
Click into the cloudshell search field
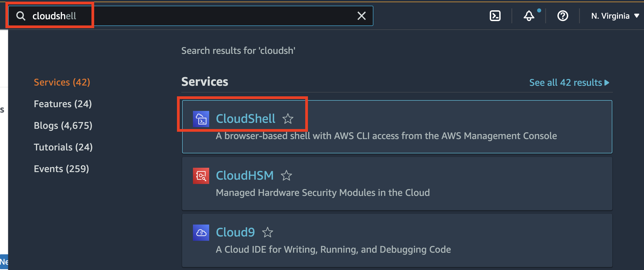(x=190, y=16)
